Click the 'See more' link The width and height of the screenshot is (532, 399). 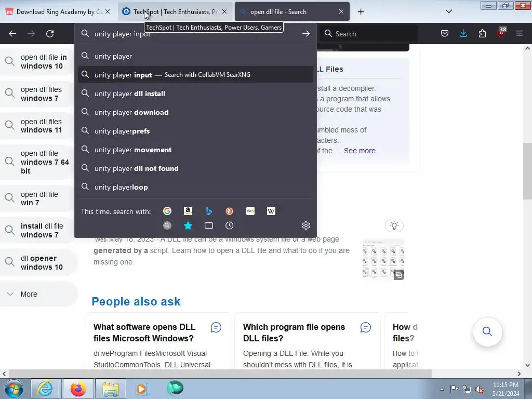coord(360,151)
